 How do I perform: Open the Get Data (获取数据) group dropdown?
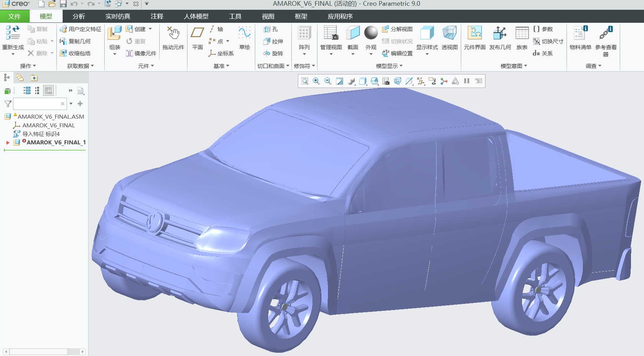pos(81,66)
